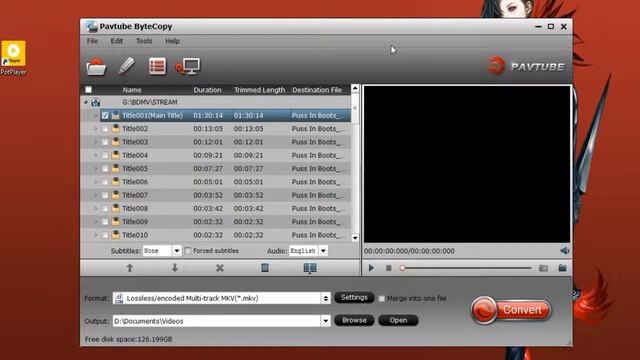Click the Title005 file icon
This screenshot has width=640, height=360.
(116, 169)
